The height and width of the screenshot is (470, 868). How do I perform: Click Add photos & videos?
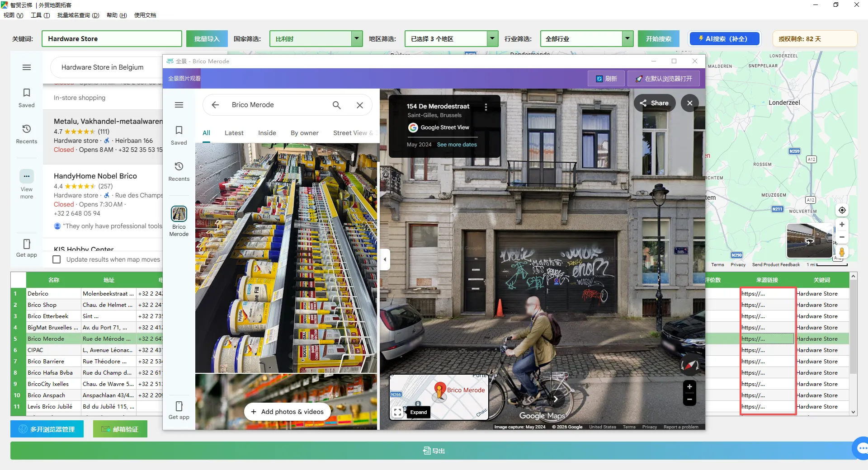click(288, 412)
